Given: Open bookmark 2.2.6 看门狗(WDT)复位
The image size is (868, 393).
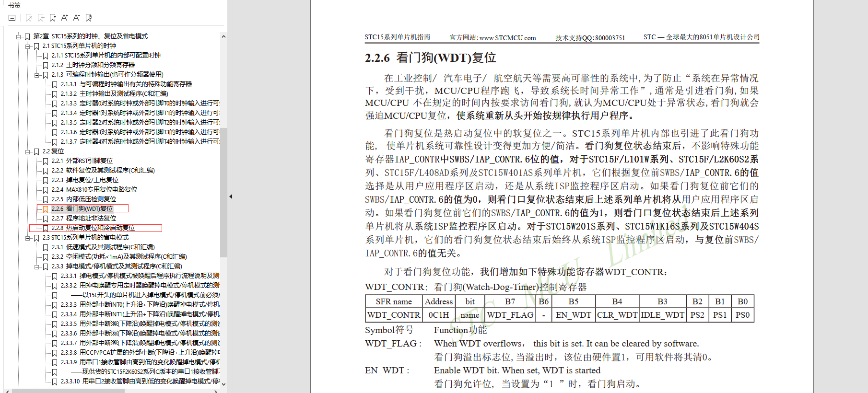Looking at the screenshot, I should click(x=82, y=209).
